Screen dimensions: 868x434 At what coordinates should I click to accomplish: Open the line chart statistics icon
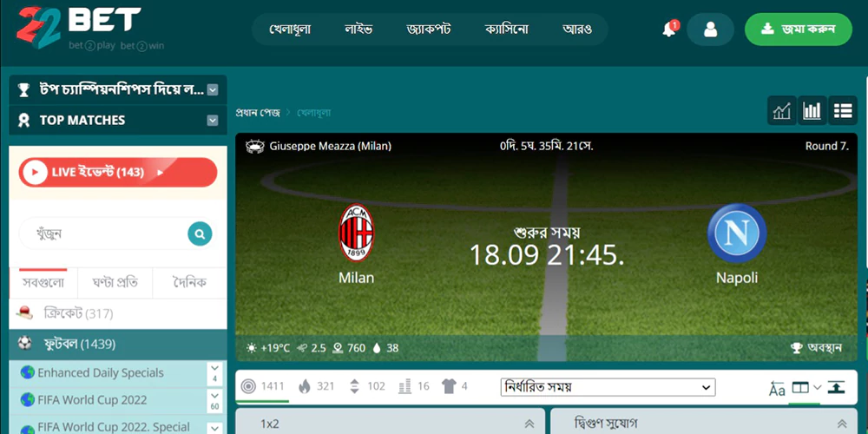tap(782, 111)
